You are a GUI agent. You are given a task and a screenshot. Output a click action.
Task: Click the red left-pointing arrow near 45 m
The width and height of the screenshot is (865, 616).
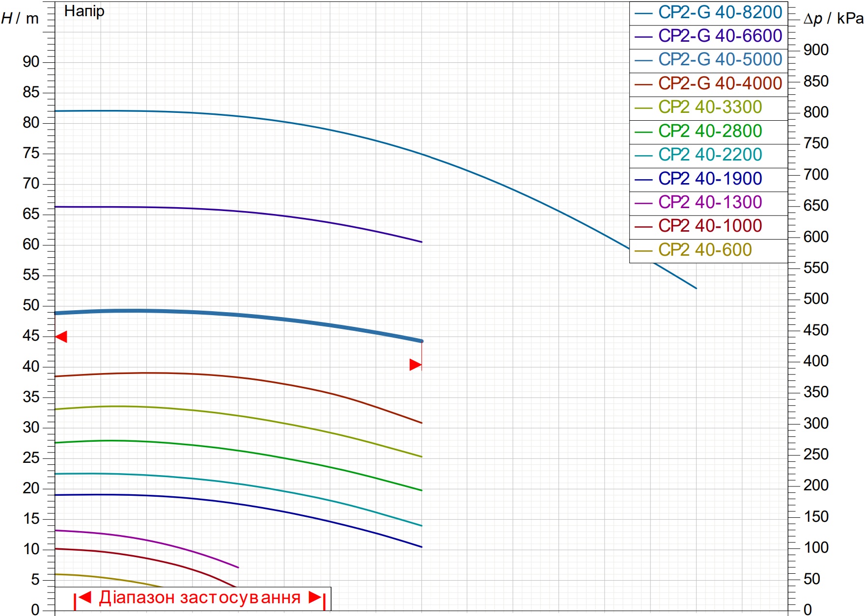click(61, 337)
